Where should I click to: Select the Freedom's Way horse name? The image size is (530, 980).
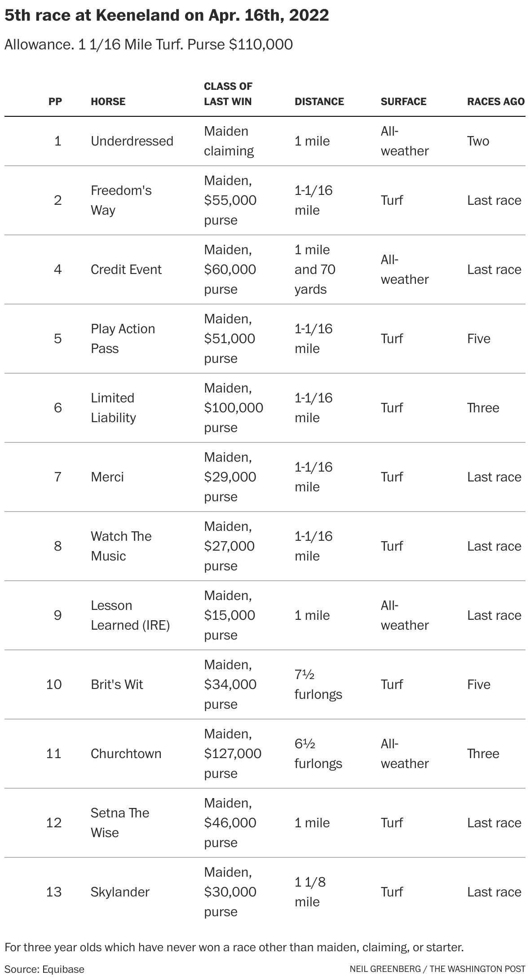tap(121, 200)
